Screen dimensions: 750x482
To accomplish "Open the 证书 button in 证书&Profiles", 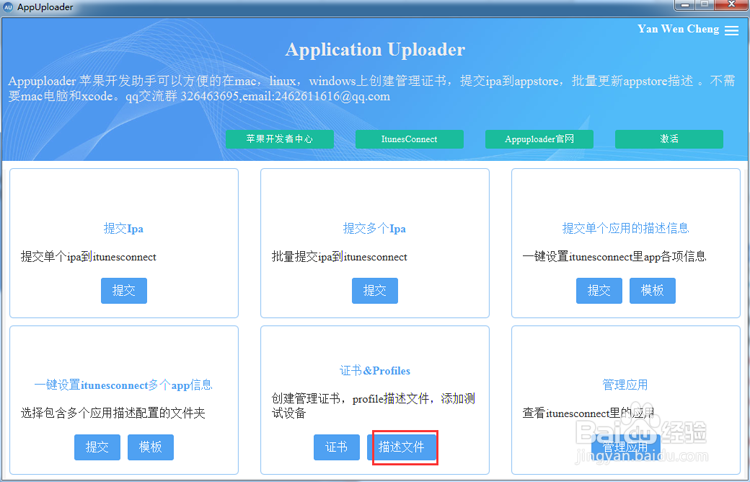I will (x=337, y=447).
